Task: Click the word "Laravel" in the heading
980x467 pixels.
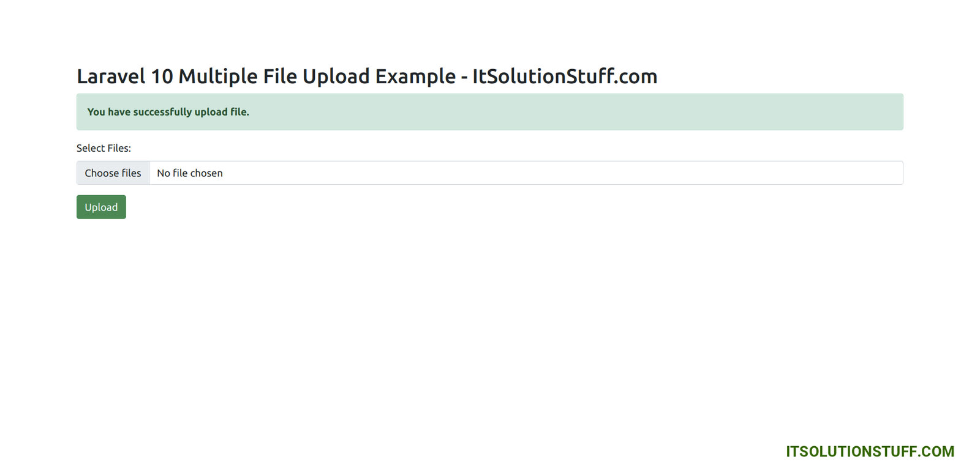Action: [x=111, y=77]
